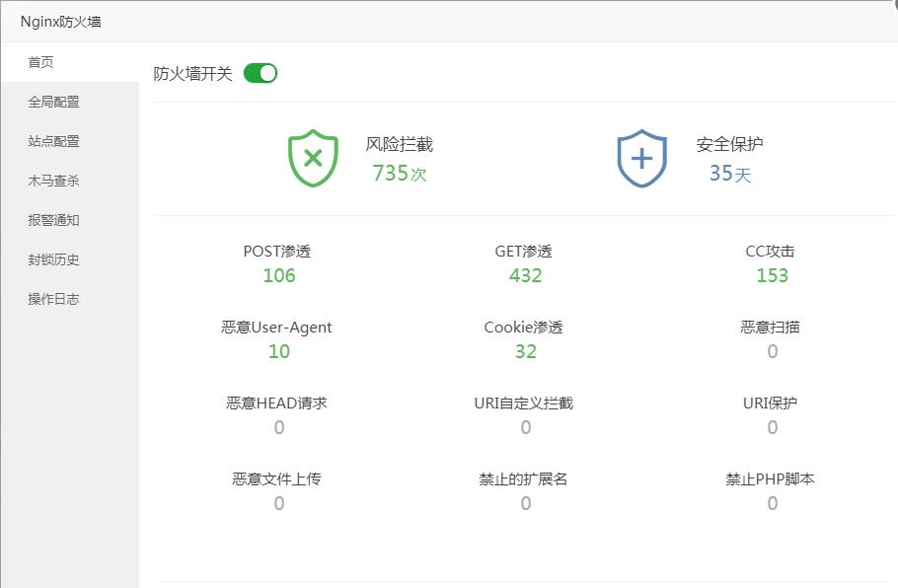Click the 禁止的扩展名 label

pos(523,478)
